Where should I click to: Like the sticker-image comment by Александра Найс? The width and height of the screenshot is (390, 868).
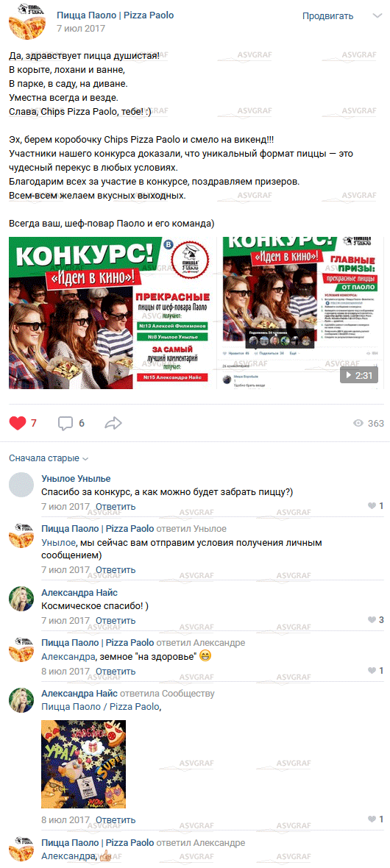372,819
